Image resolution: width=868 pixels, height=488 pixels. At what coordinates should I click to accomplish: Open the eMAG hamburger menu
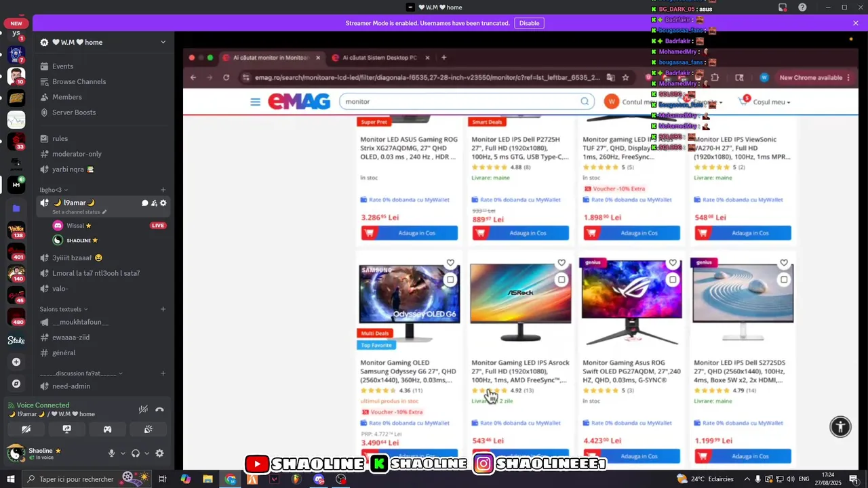coord(255,102)
